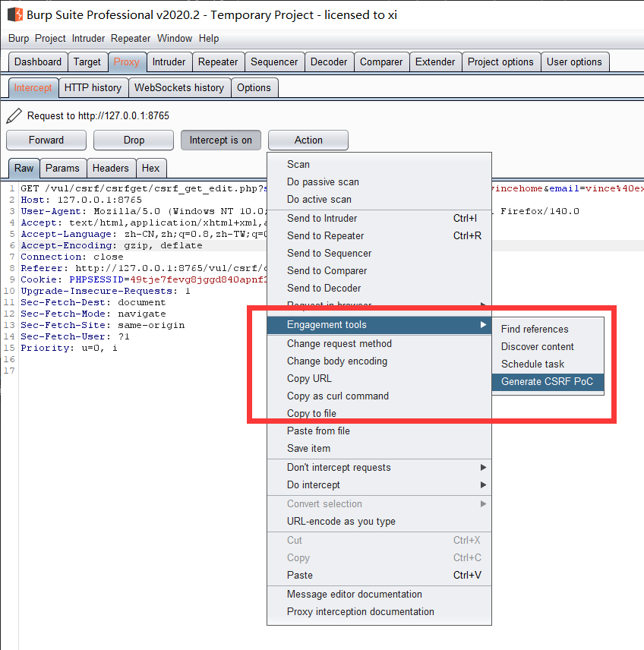
Task: Click the Forward button
Action: coord(46,140)
